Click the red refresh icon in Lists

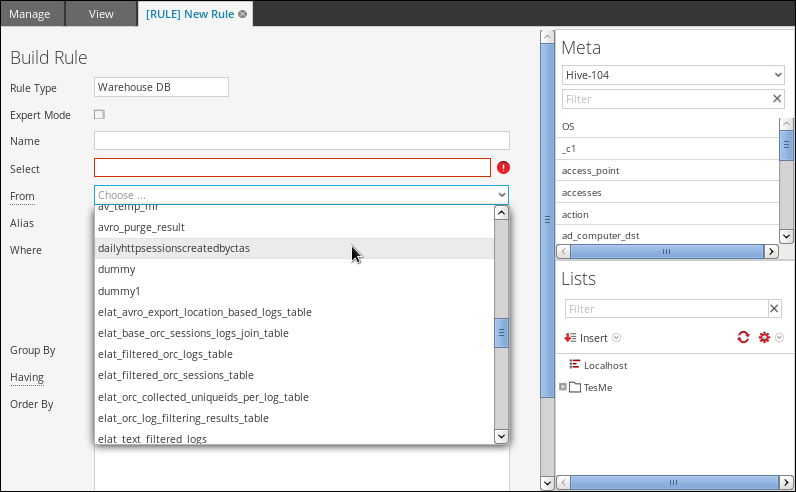tap(743, 338)
